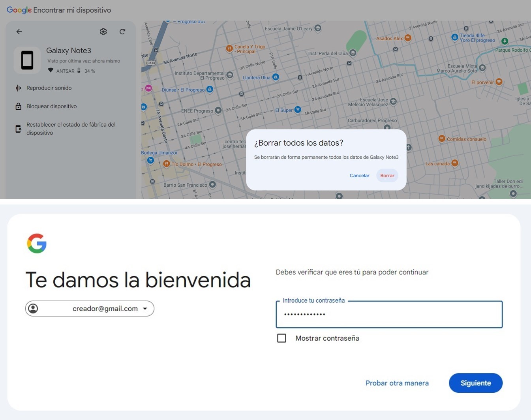
Task: Click the Probar otra manera link
Action: (x=397, y=383)
